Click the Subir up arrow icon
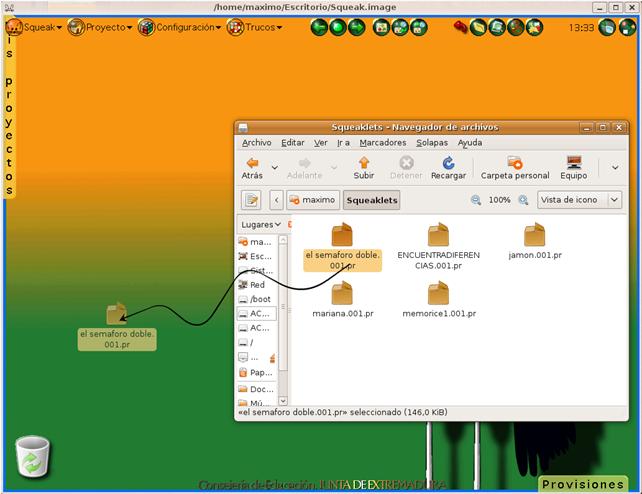The height and width of the screenshot is (494, 642). coord(363,163)
